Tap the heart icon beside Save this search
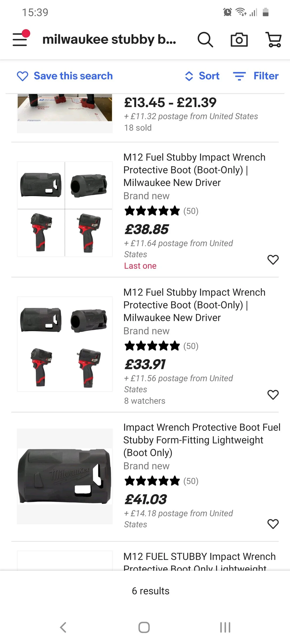Viewport: 290px width, 644px height. pyautogui.click(x=22, y=76)
